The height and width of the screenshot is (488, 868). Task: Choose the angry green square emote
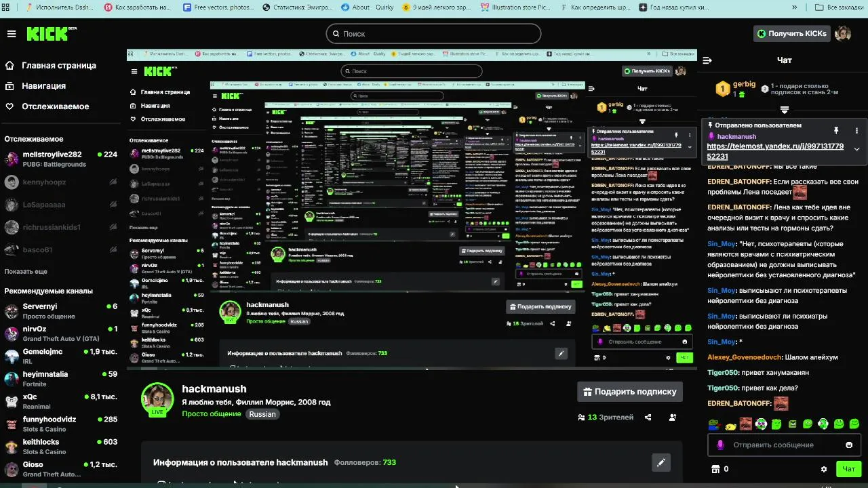coord(792,424)
